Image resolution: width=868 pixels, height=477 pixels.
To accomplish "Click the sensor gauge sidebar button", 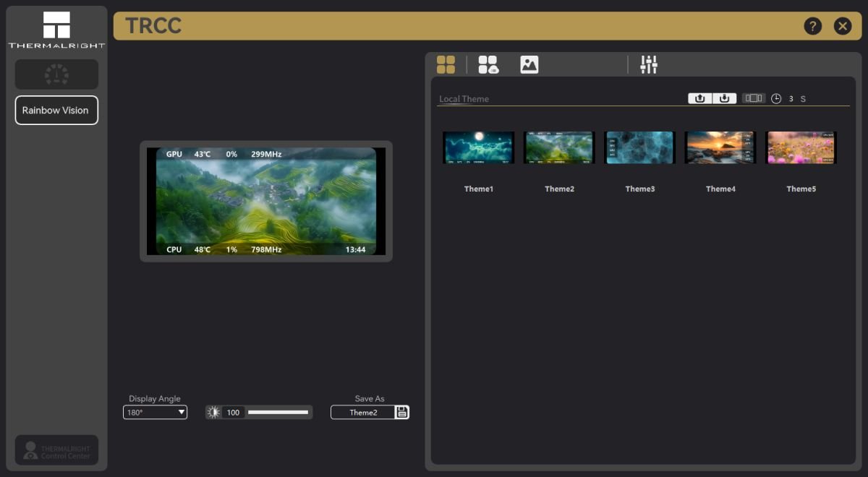I will point(56,74).
